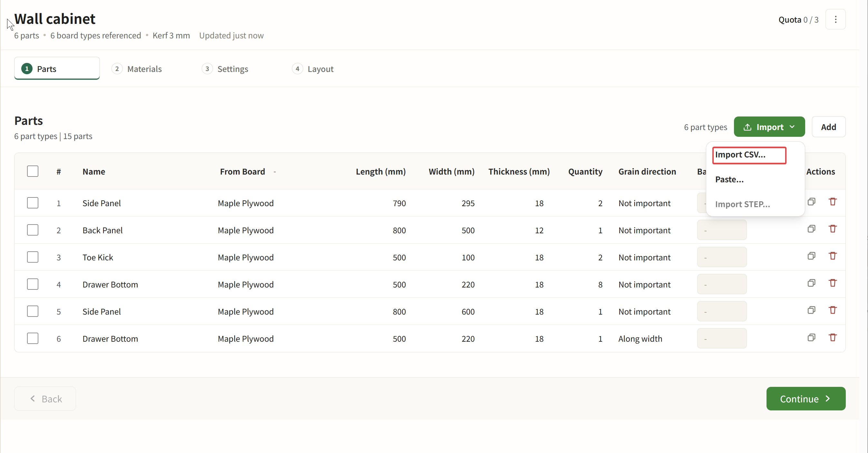
Task: Change grain direction on the last Drawer Bottom
Action: click(640, 339)
